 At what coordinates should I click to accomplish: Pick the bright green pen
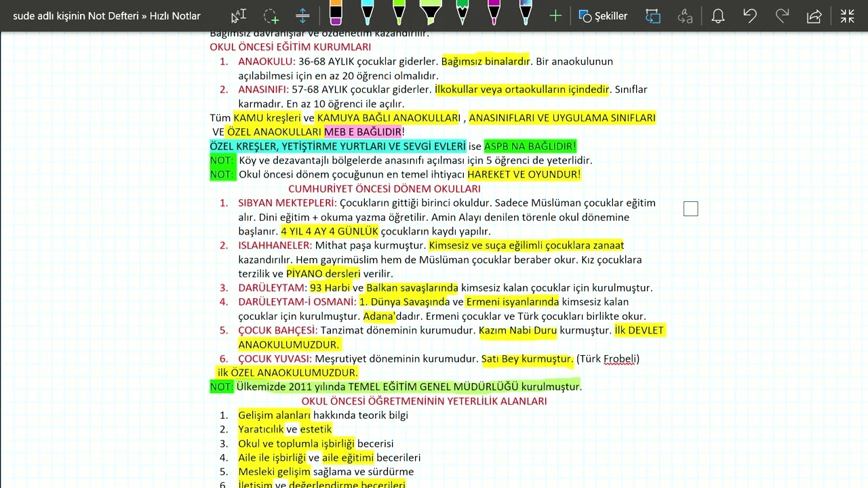pos(399,14)
